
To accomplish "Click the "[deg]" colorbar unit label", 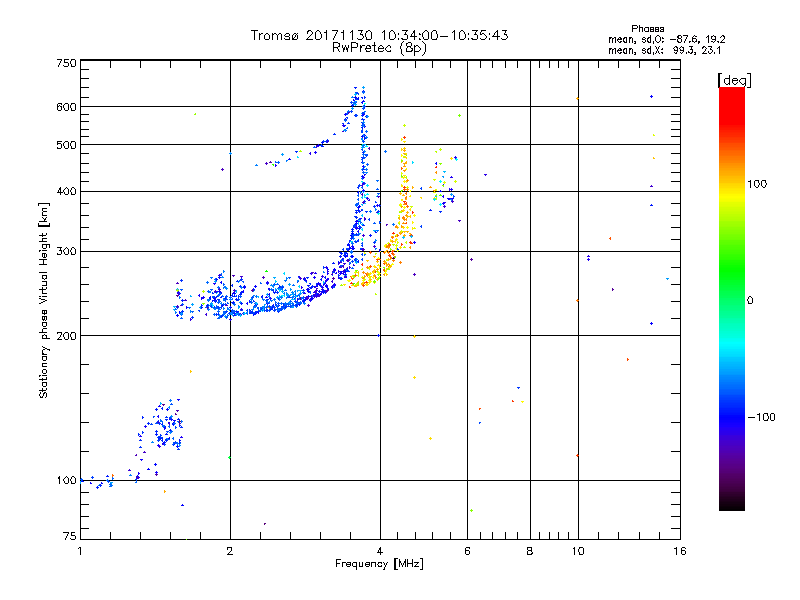I will tap(734, 80).
